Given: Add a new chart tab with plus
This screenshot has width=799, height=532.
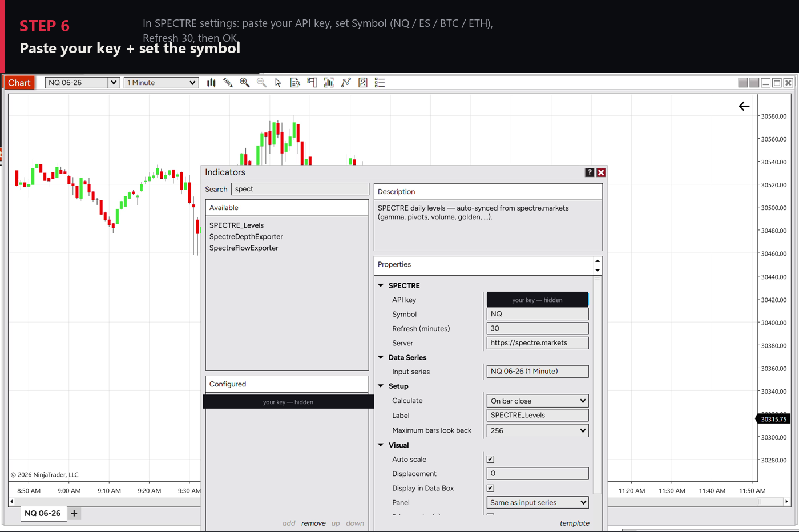Looking at the screenshot, I should pyautogui.click(x=74, y=513).
